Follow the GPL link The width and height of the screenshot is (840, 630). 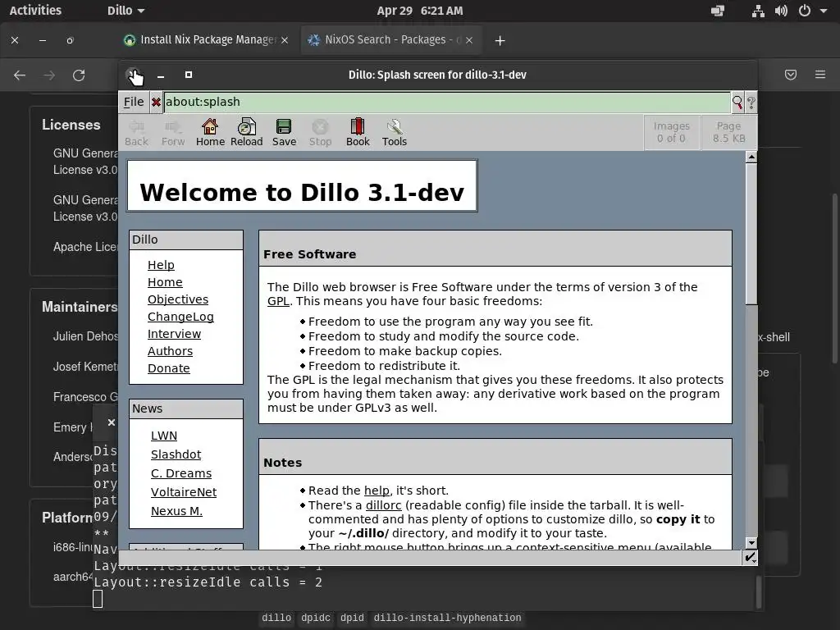tap(278, 301)
